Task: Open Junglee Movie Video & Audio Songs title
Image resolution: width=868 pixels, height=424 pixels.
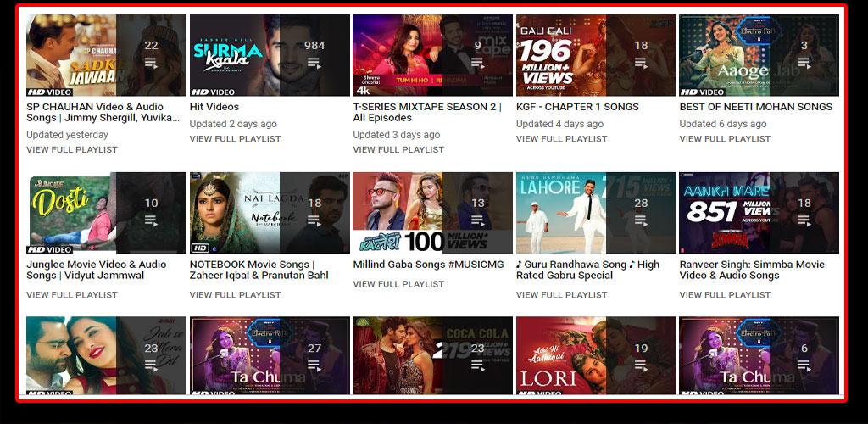Action: pos(97,271)
